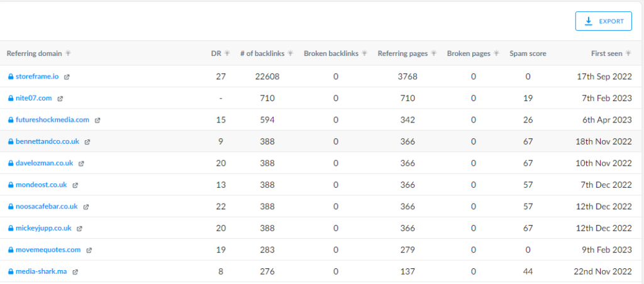Open nite07.com external link icon

[x=60, y=99]
